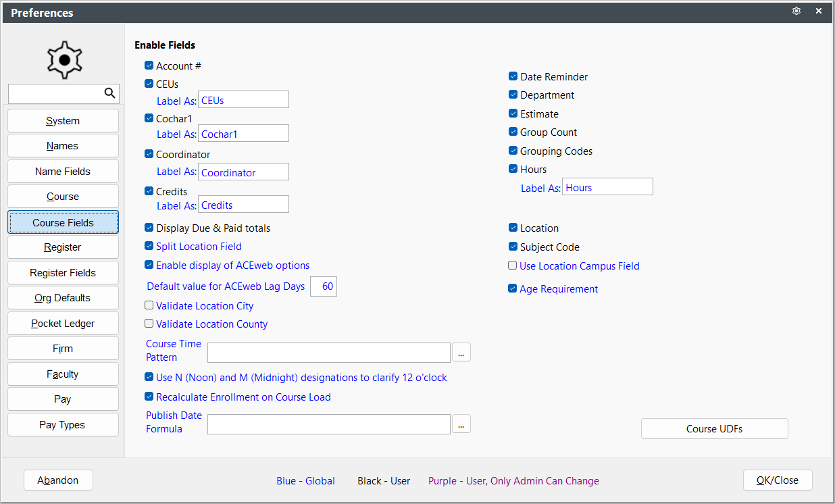835x504 pixels.
Task: Open the Register Fields tab
Action: click(x=64, y=273)
